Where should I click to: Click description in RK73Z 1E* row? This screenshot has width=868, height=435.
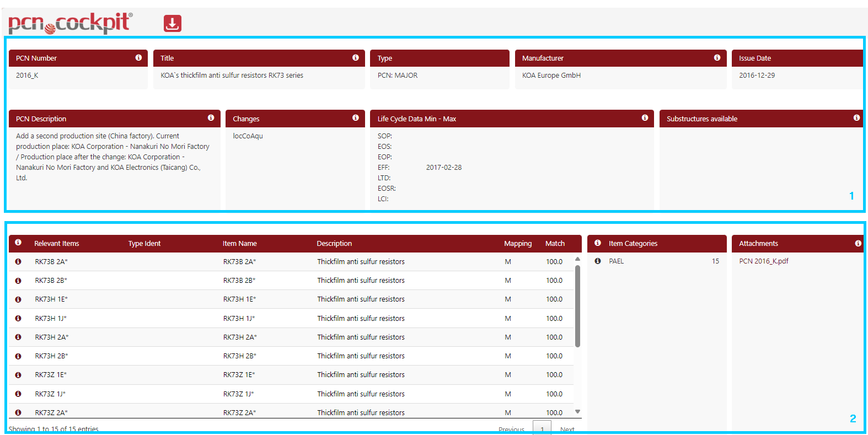(x=361, y=375)
